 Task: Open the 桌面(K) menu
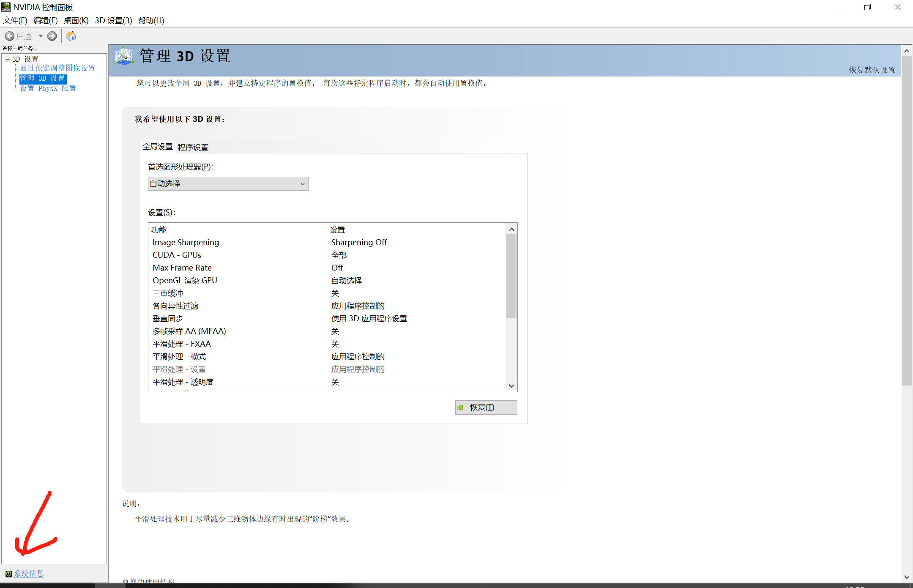tap(76, 20)
